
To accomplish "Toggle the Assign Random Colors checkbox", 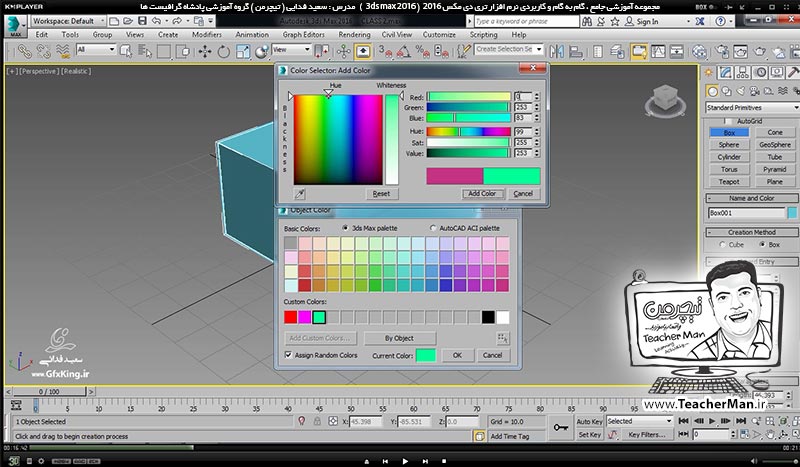I will click(288, 355).
